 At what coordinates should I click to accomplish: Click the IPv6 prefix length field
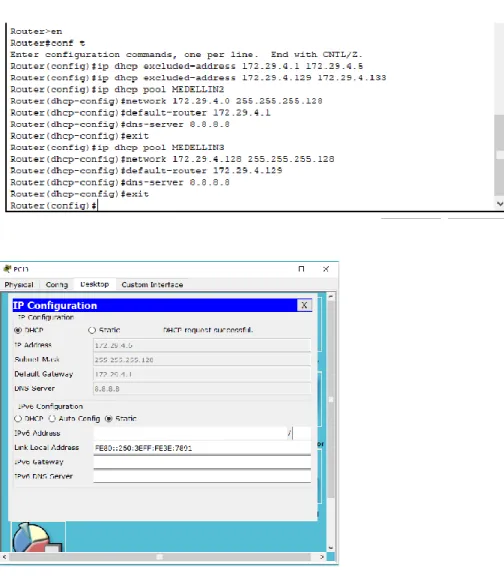301,433
